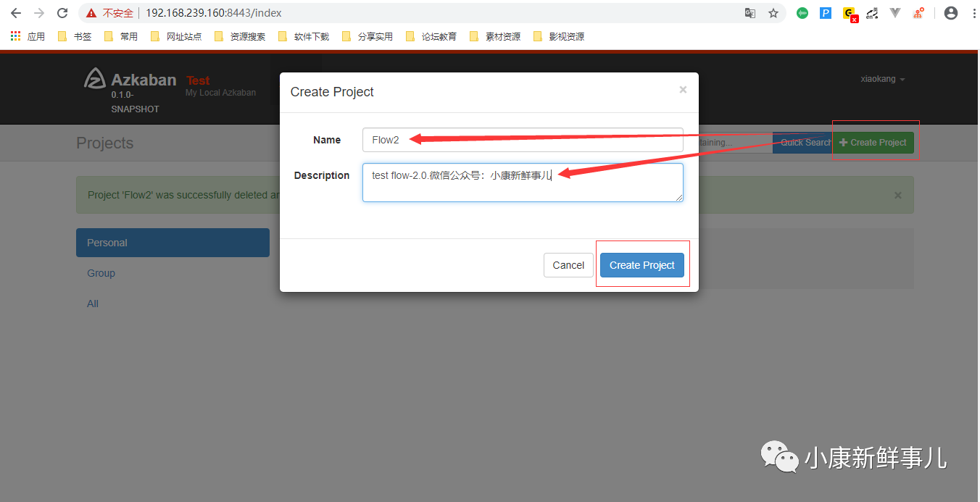
Task: Click the browser back arrow
Action: pos(16,13)
